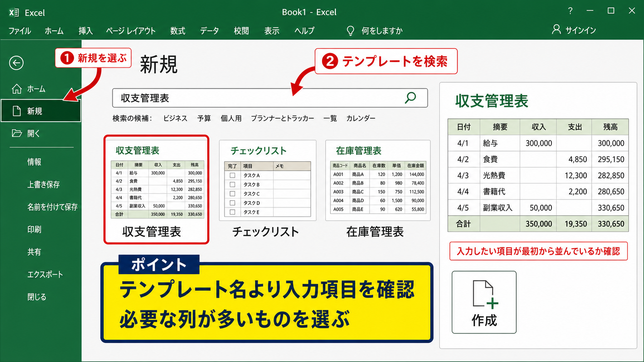Select 印刷 in the sidebar
This screenshot has width=644, height=362.
pos(34,230)
